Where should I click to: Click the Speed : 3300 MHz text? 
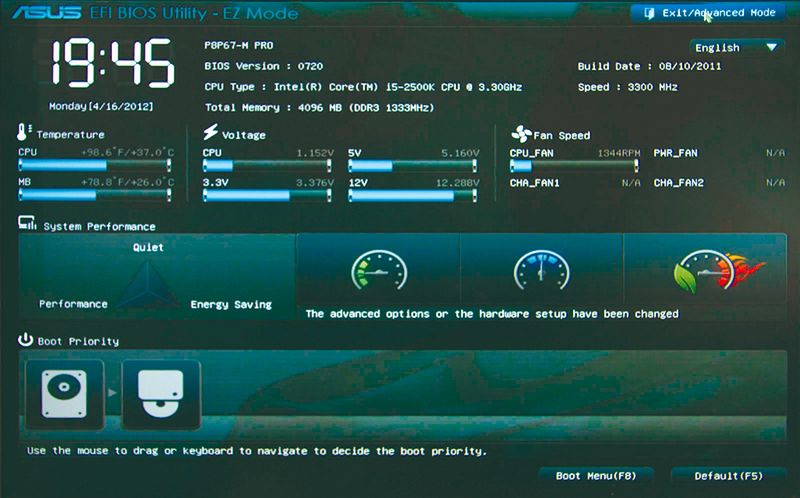coord(628,87)
